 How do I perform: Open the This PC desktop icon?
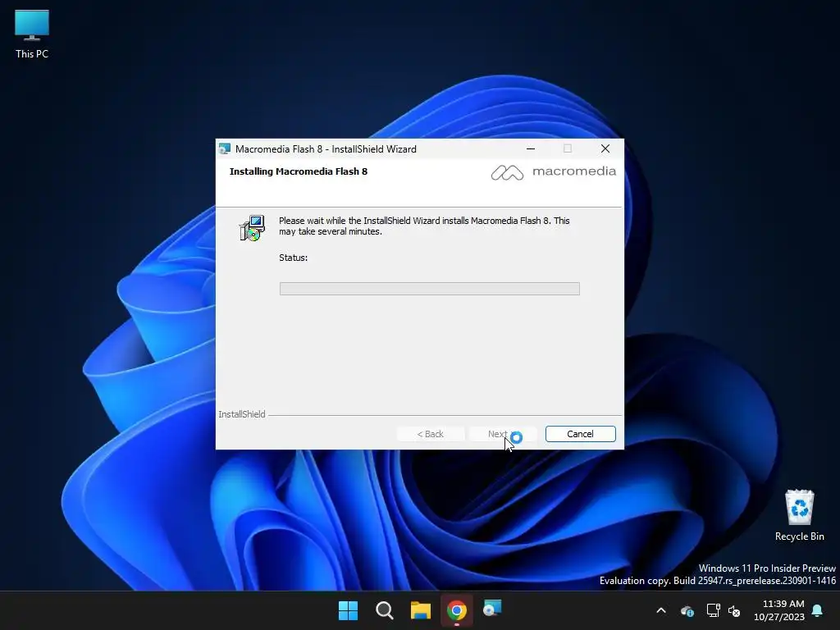(32, 34)
